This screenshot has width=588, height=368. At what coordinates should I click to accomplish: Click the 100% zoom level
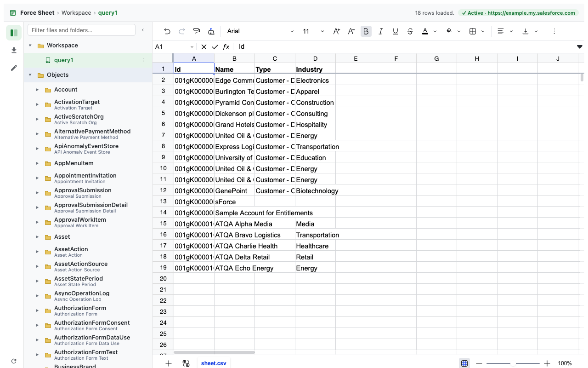[x=565, y=363]
